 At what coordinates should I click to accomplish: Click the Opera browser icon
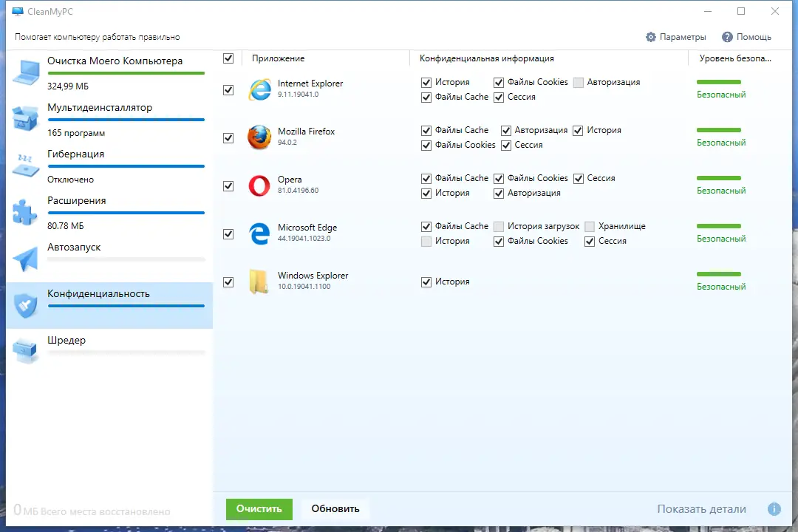point(259,185)
